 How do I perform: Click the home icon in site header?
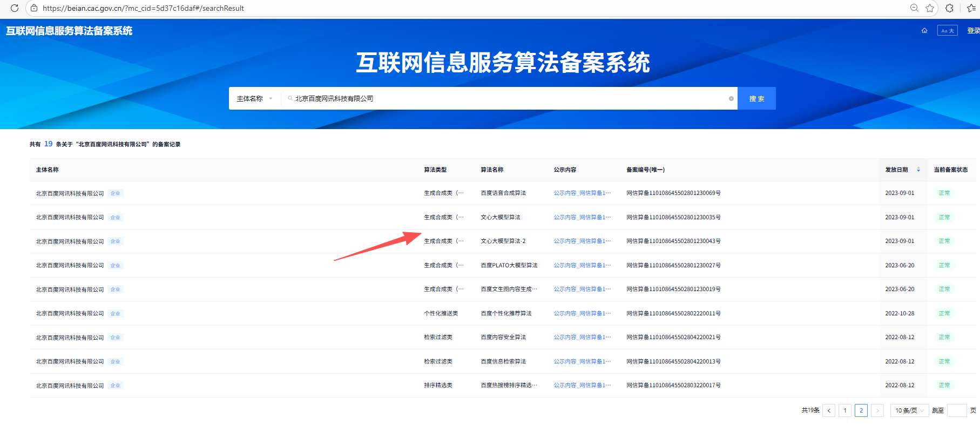tap(924, 31)
